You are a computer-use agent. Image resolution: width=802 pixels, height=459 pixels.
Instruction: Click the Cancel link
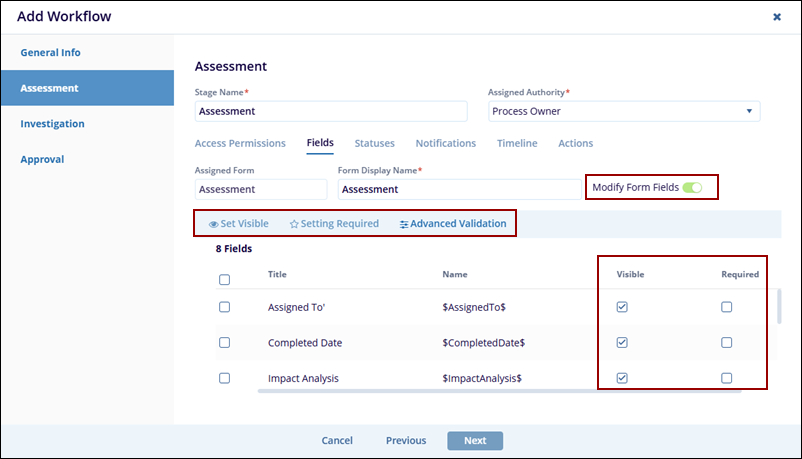click(x=337, y=440)
